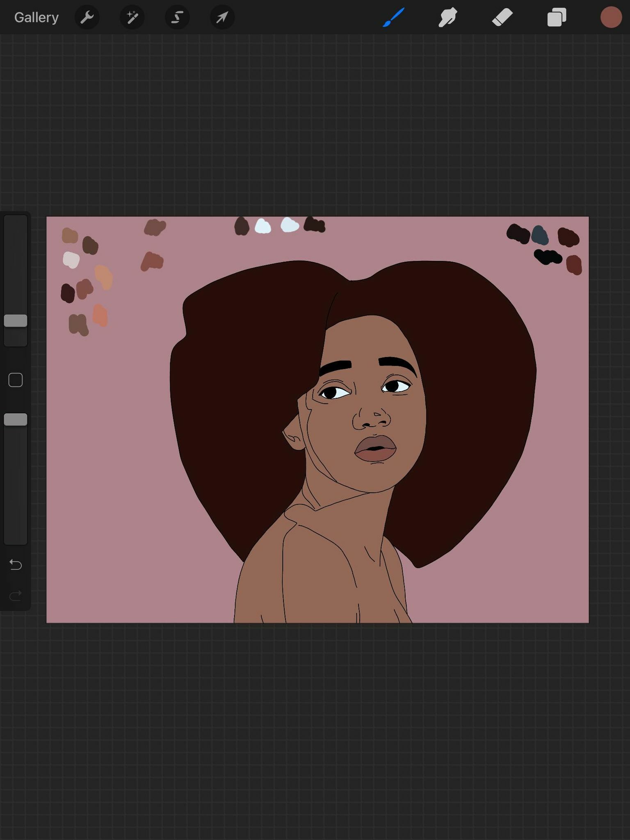This screenshot has width=630, height=840.
Task: Activate the Selection tool
Action: [177, 18]
